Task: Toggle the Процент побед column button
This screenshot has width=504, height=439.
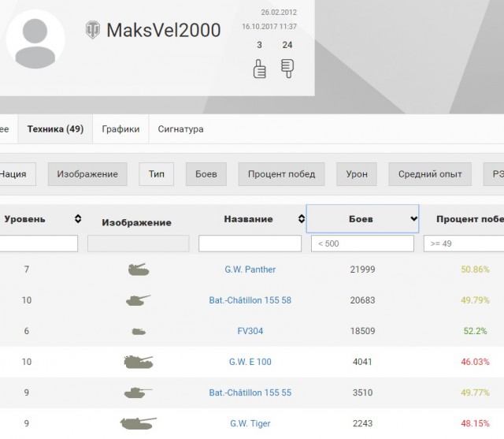Action: 282,174
